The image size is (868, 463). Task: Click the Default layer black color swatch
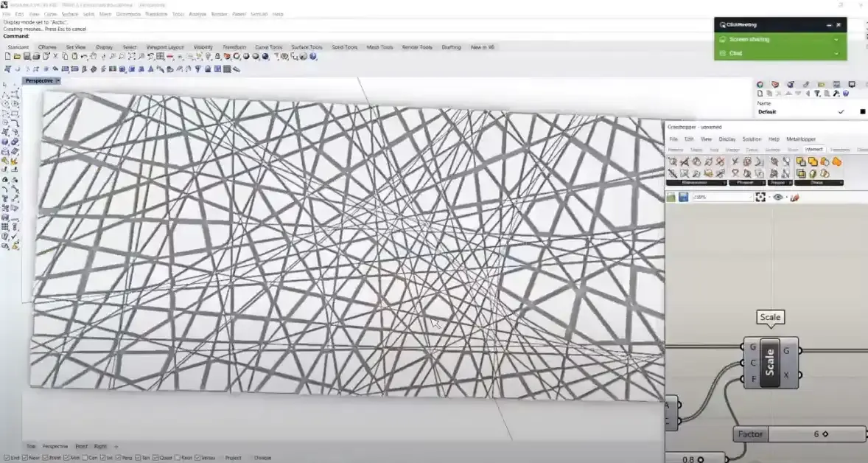click(862, 111)
